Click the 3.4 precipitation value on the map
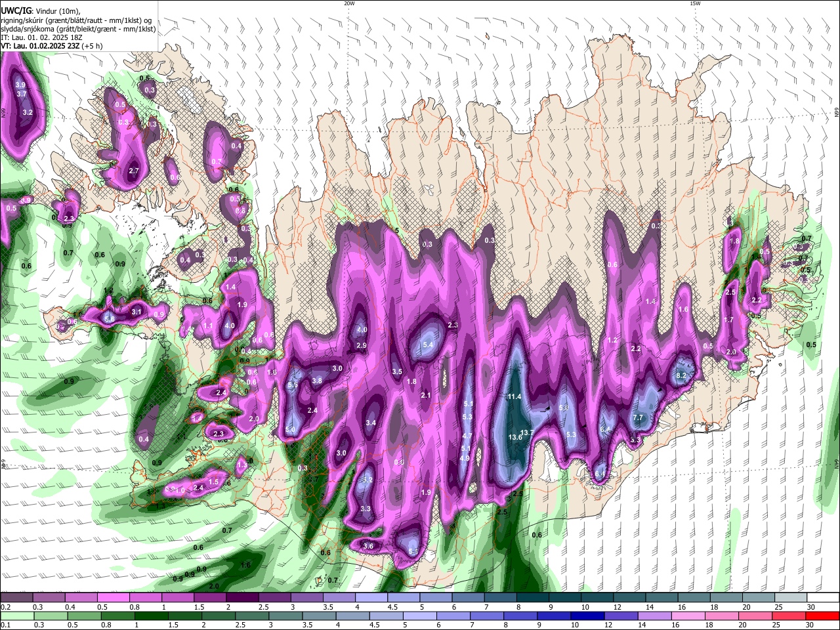This screenshot has width=840, height=630. click(371, 423)
